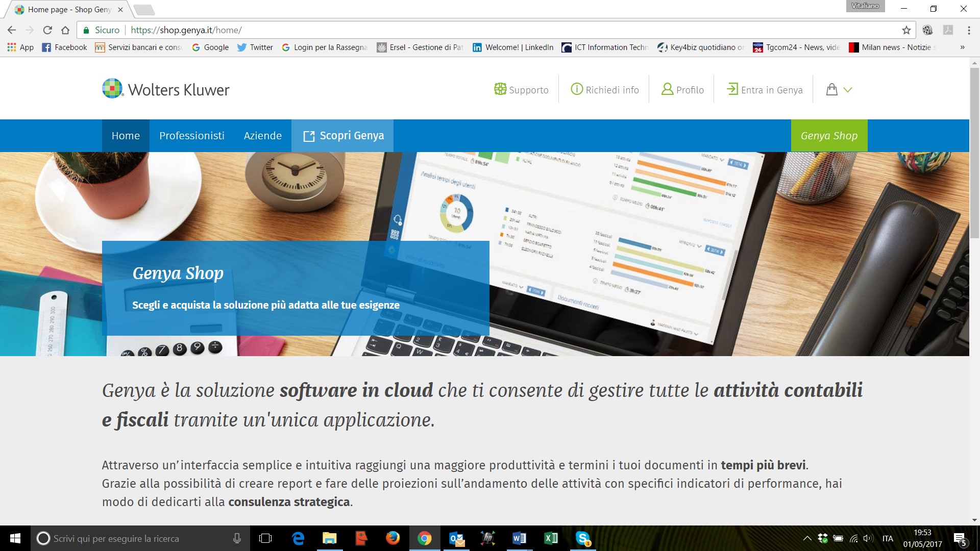Click the browser home icon

coord(65,30)
